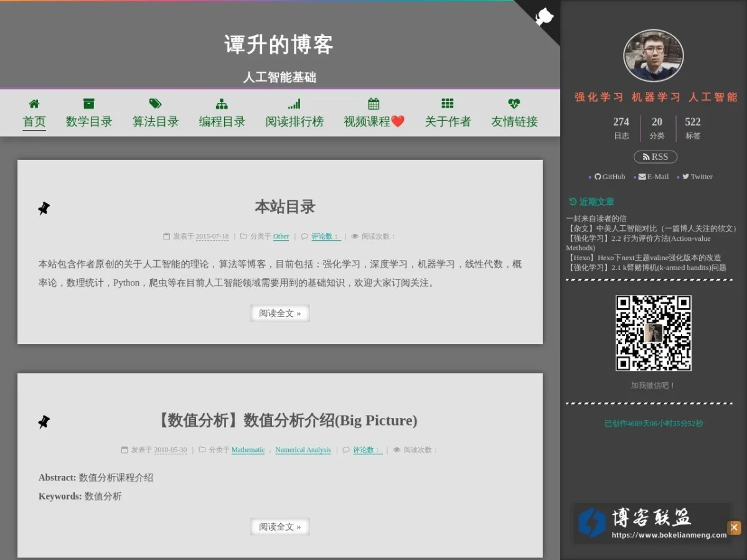The image size is (747, 560).
Task: Open recent post Hexo下next主题valine强化版本的改造
Action: 644,258
